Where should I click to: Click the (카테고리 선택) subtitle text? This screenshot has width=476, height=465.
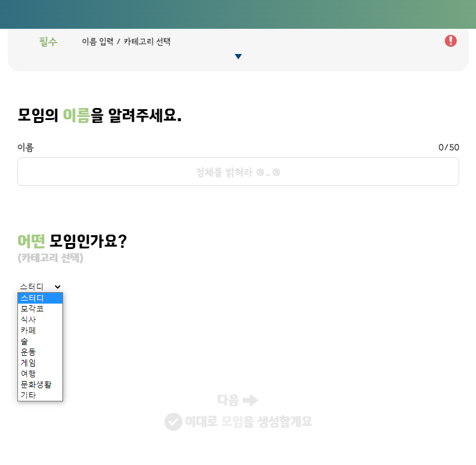coord(50,258)
